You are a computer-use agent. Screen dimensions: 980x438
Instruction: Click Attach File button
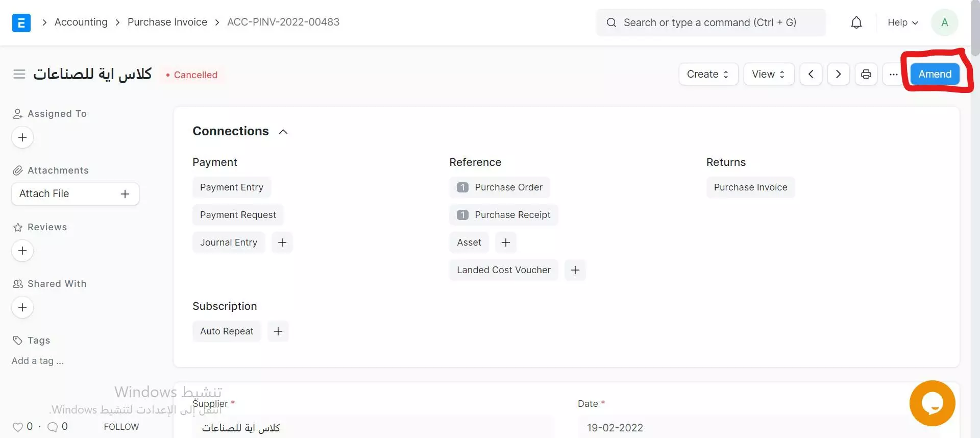pyautogui.click(x=75, y=194)
